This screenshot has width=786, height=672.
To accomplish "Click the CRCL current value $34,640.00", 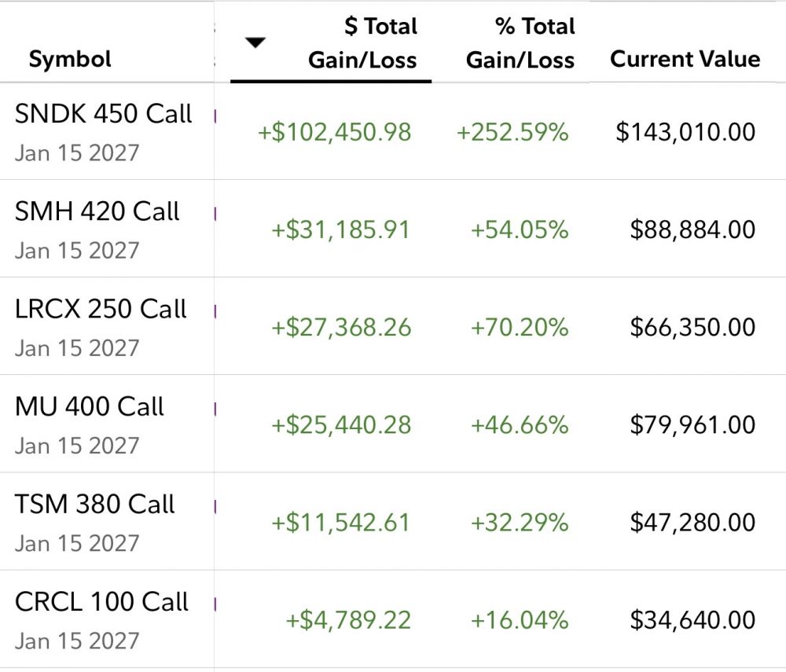I will click(x=692, y=620).
